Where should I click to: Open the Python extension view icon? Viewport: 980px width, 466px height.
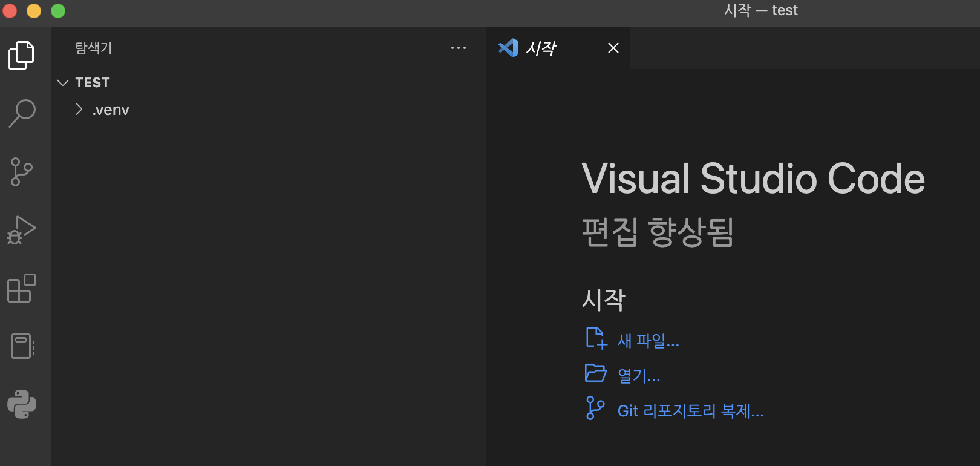pos(22,404)
